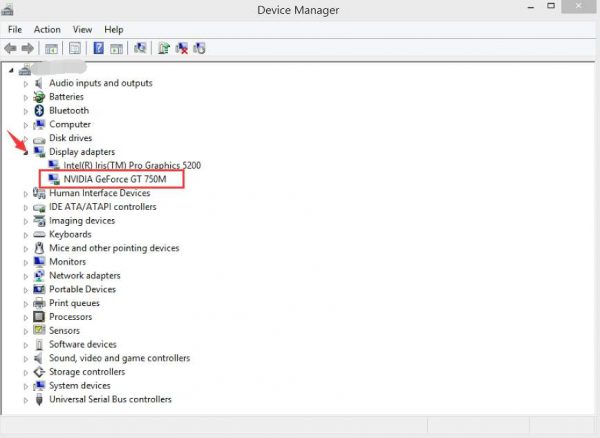Click the Back arrow toolbar icon
The height and width of the screenshot is (438, 600).
pyautogui.click(x=10, y=48)
